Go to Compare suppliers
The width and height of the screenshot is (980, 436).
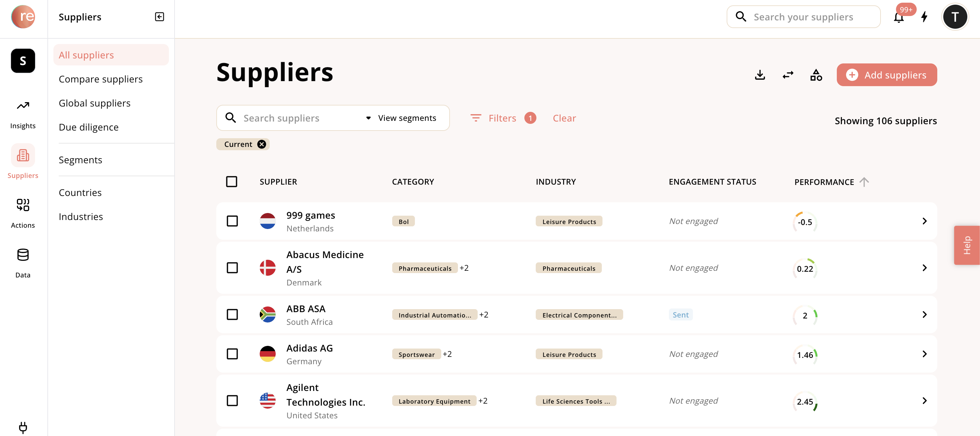[x=100, y=79]
